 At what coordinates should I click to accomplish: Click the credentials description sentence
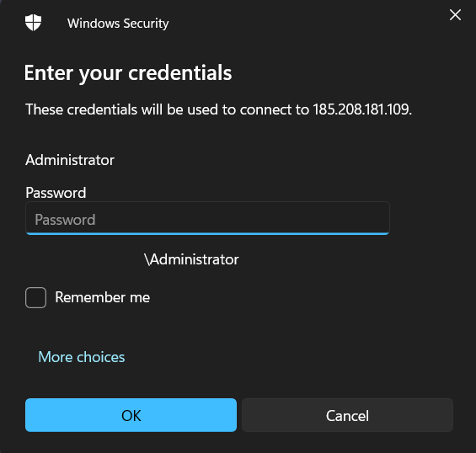(218, 109)
